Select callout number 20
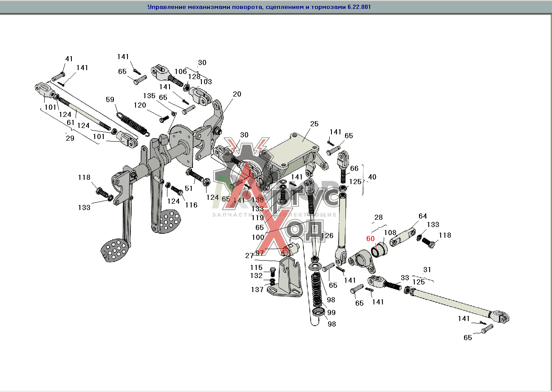552x392 pixels. [237, 94]
